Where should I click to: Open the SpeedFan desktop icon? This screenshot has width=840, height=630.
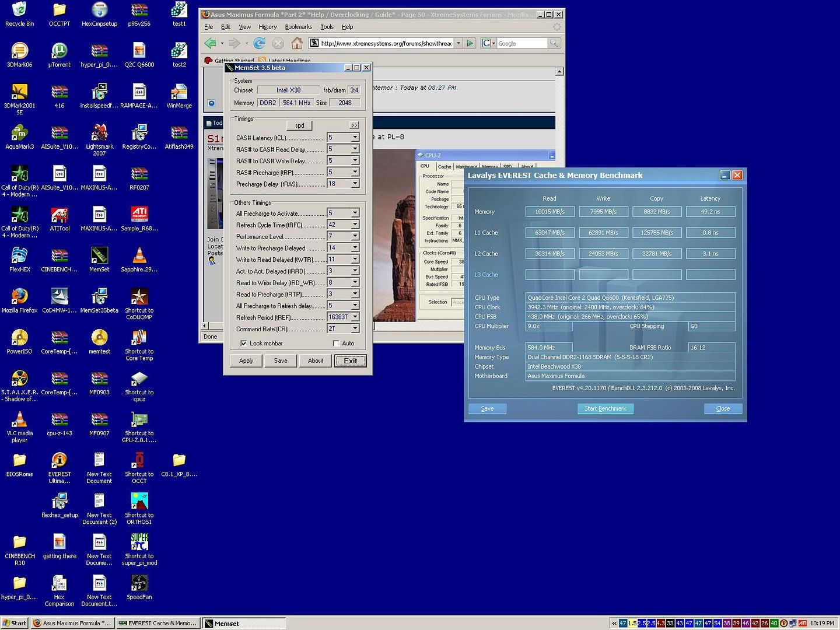tap(139, 587)
